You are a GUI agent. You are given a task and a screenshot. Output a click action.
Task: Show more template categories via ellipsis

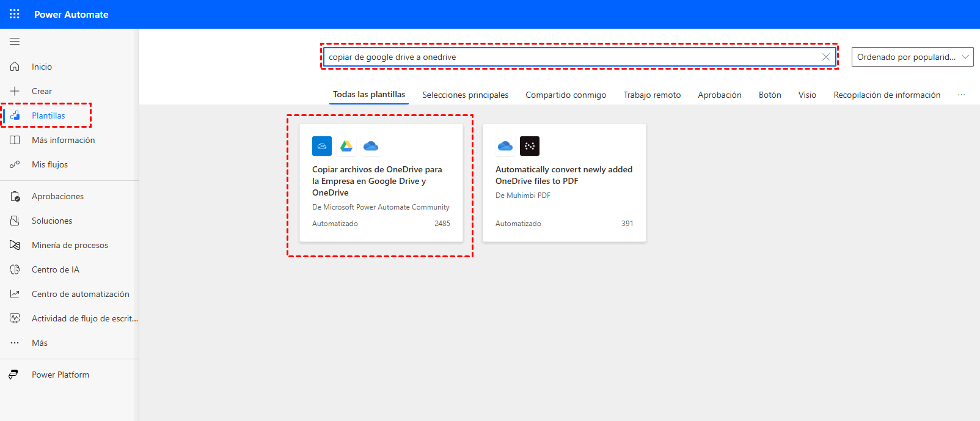click(961, 95)
